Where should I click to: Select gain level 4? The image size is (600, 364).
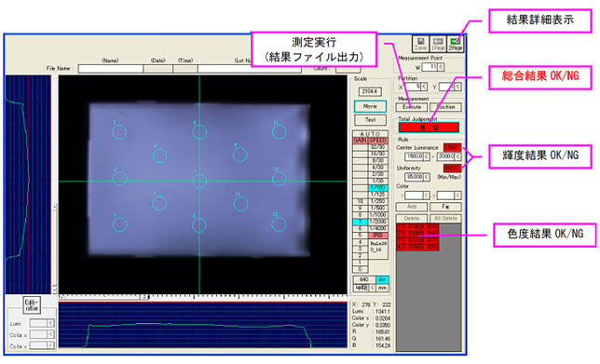point(360,242)
